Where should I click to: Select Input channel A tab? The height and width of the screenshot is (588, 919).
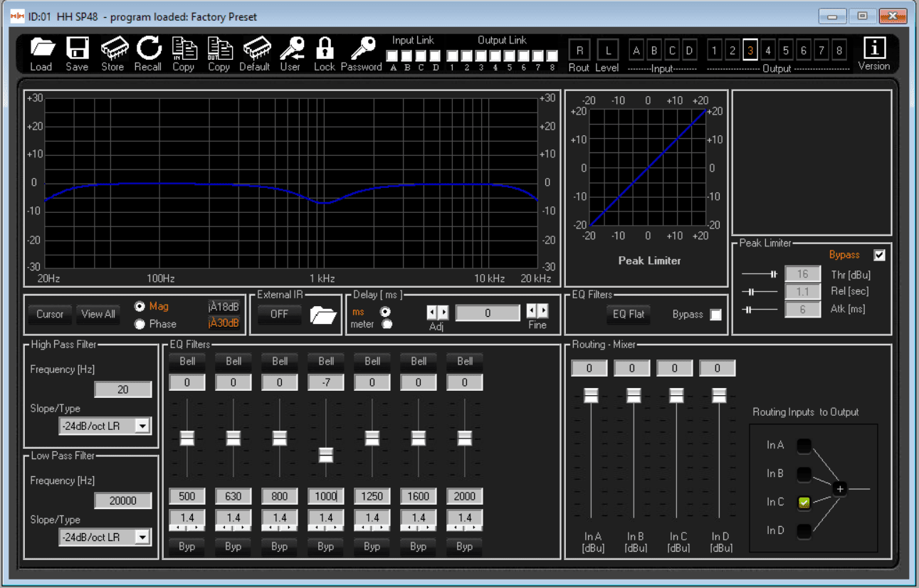[x=636, y=51]
